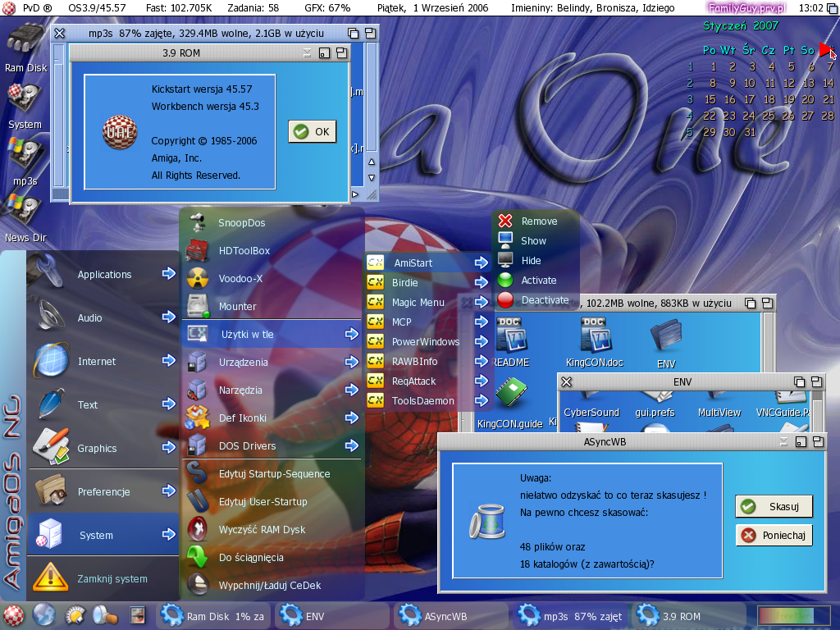Open the KingCON.doc file icon
Viewport: 840px width, 630px height.
coord(594,342)
